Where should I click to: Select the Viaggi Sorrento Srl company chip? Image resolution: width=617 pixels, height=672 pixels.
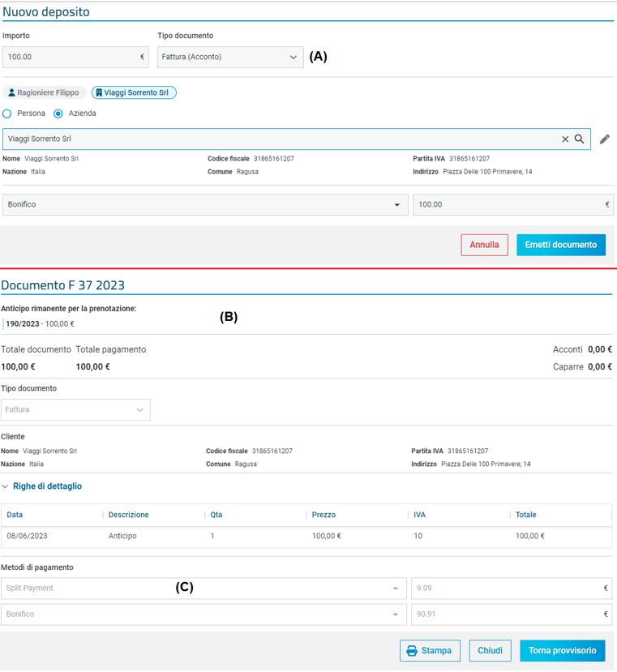click(134, 93)
